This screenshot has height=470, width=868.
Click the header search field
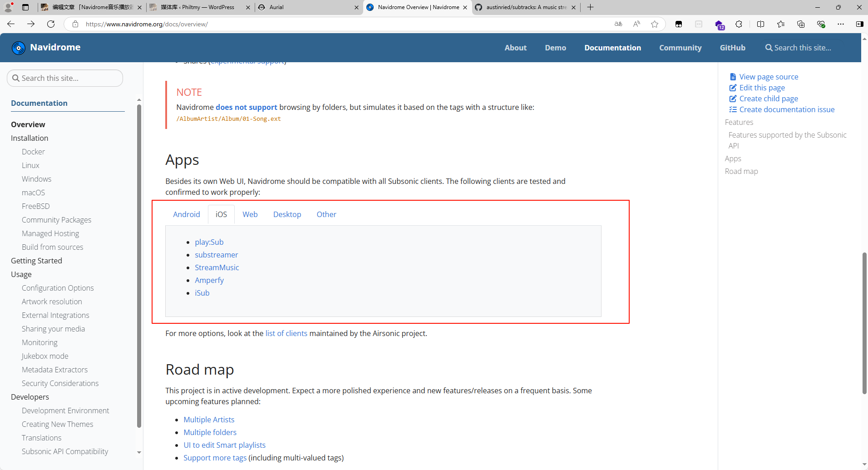[x=803, y=48]
